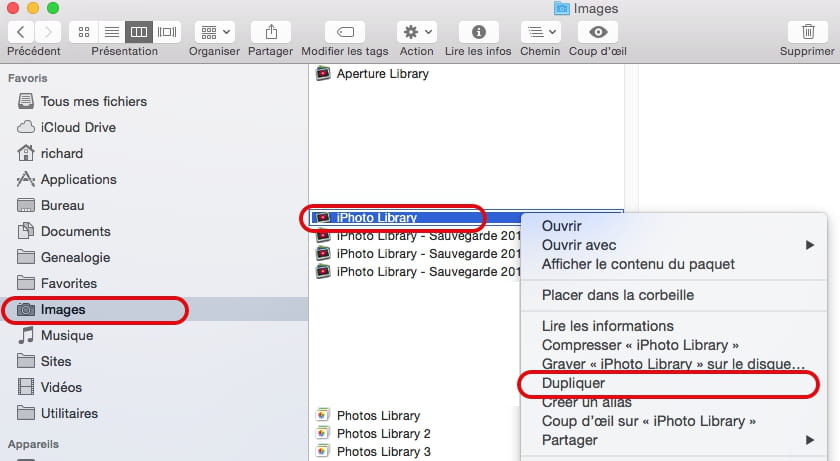Choose Graver « iPhoto Library » sur le disque
Viewport: 840px width, 461px height.
pos(674,364)
